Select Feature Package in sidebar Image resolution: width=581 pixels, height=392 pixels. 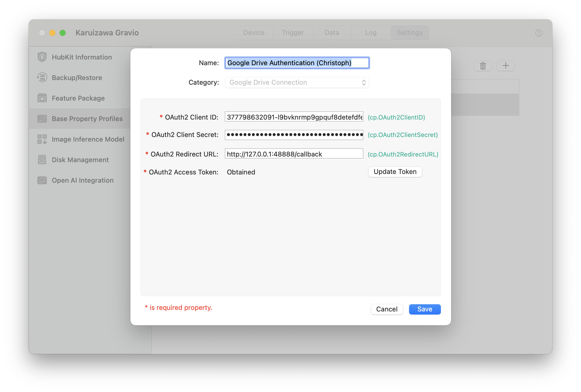(80, 98)
